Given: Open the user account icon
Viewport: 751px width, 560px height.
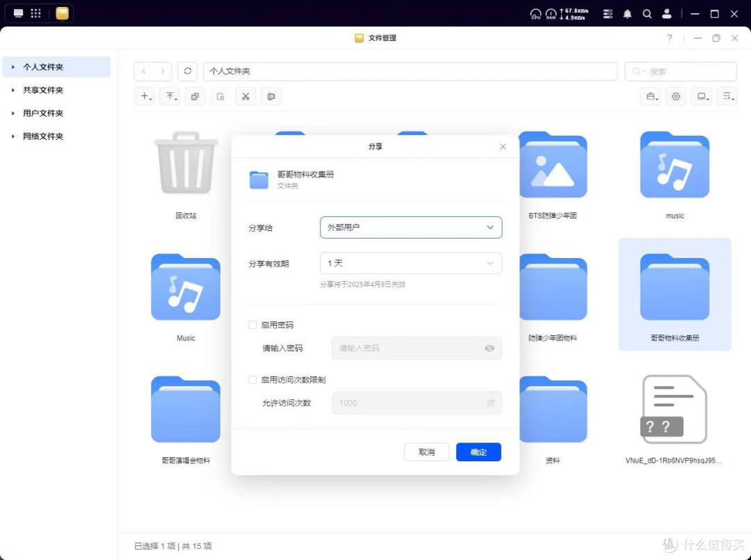Looking at the screenshot, I should coord(667,14).
